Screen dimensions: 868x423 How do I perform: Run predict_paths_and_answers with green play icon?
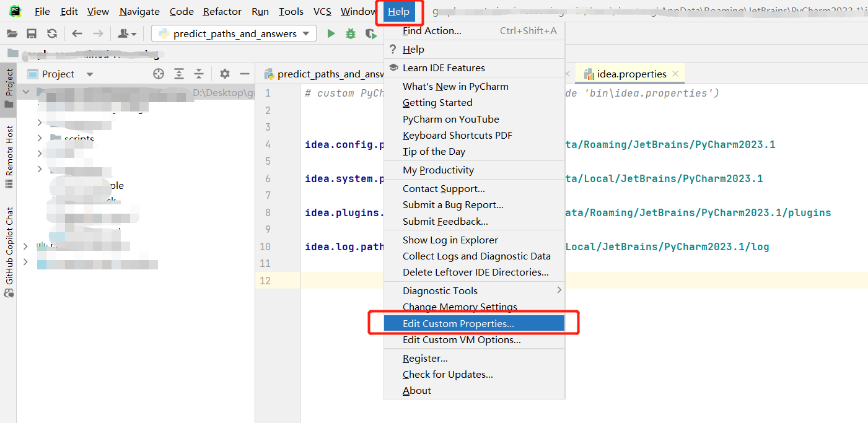[331, 34]
